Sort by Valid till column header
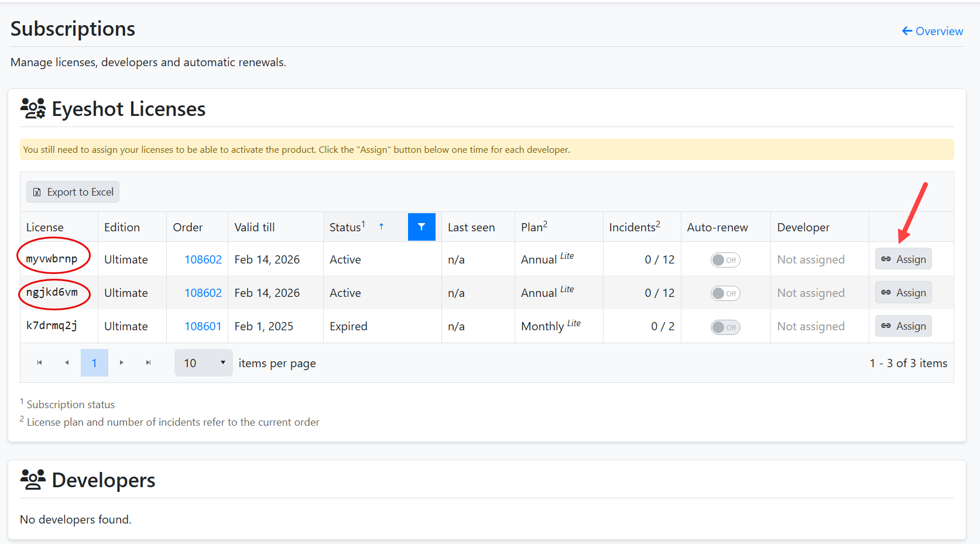The width and height of the screenshot is (980, 544). [255, 227]
